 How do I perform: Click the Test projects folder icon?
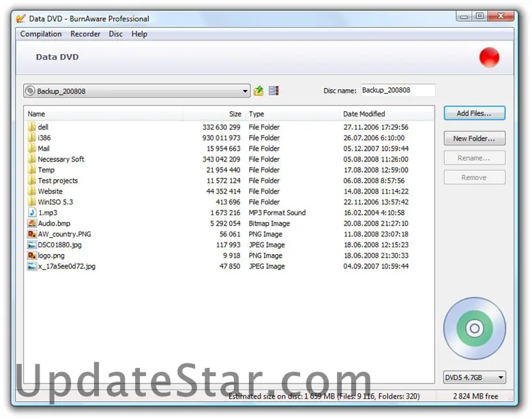tap(31, 181)
